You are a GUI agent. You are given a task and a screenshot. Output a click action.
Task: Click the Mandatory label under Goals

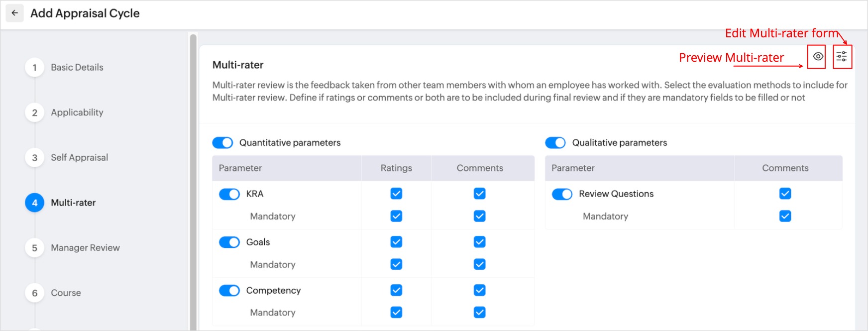click(273, 265)
